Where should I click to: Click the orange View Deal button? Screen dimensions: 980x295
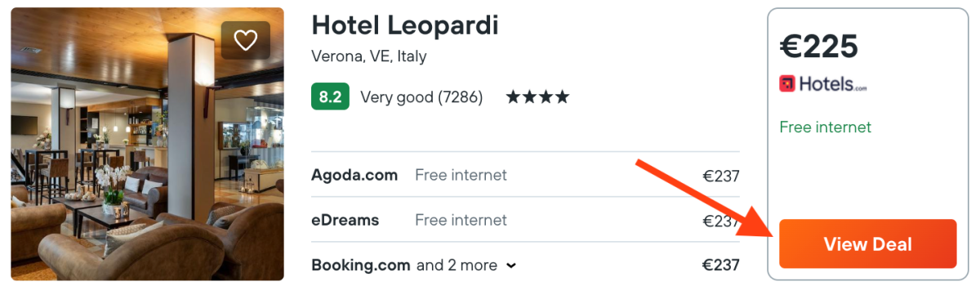pyautogui.click(x=867, y=244)
